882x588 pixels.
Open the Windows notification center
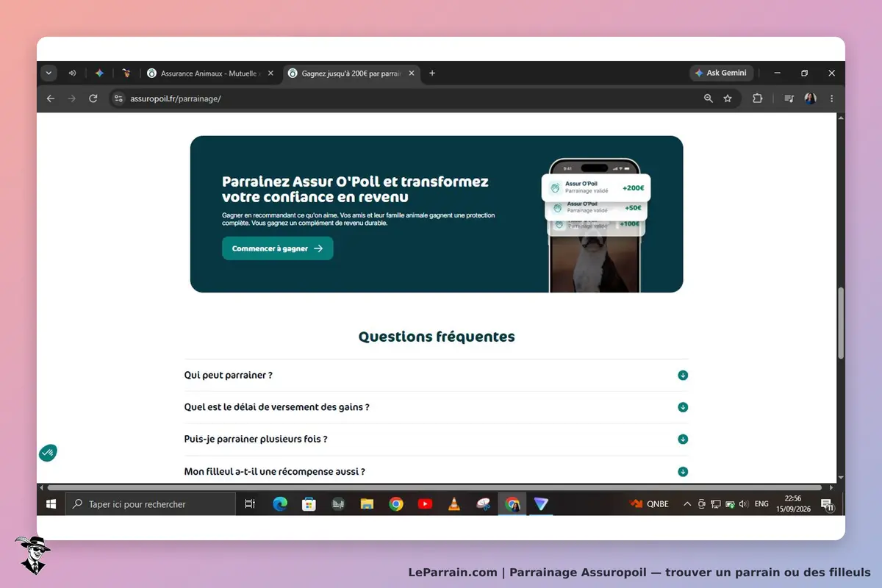[827, 504]
